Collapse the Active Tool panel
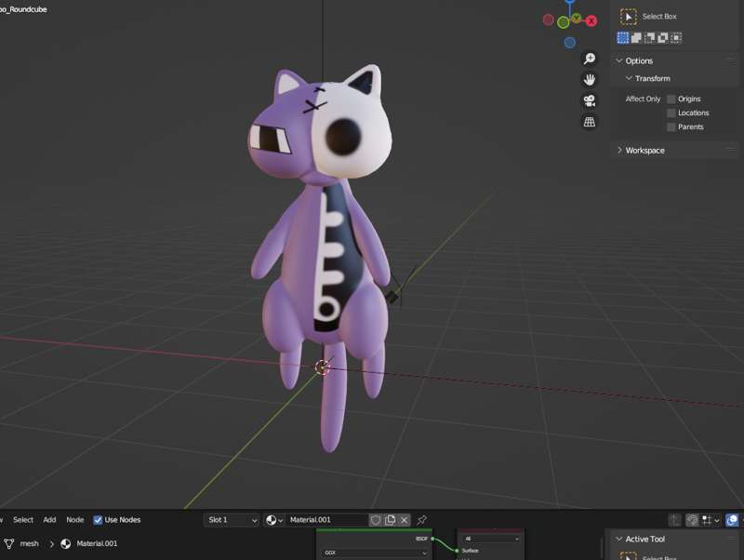The image size is (744, 560). 618,540
